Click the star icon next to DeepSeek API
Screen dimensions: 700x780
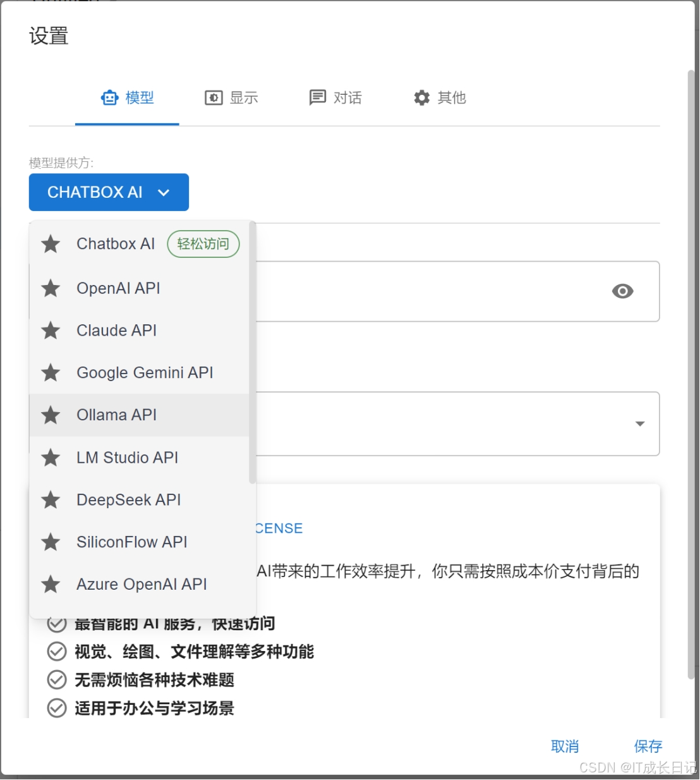click(51, 500)
